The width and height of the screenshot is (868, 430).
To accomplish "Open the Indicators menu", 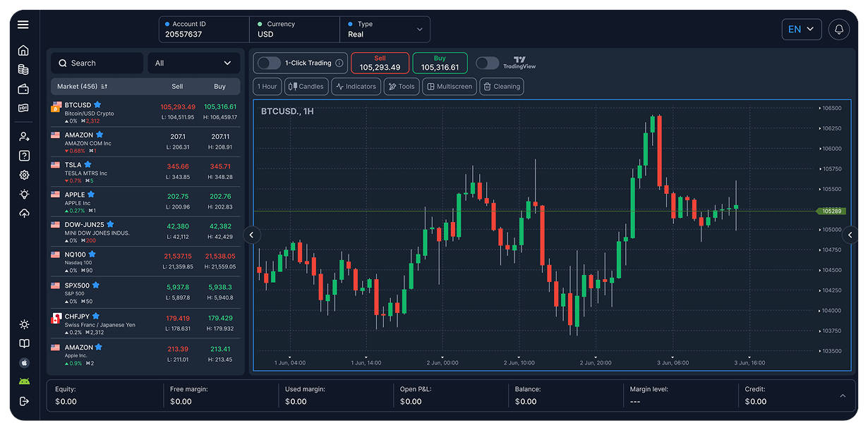I will tap(356, 86).
